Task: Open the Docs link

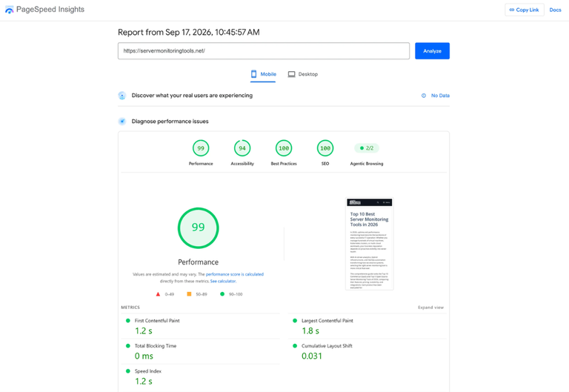Action: click(x=555, y=10)
